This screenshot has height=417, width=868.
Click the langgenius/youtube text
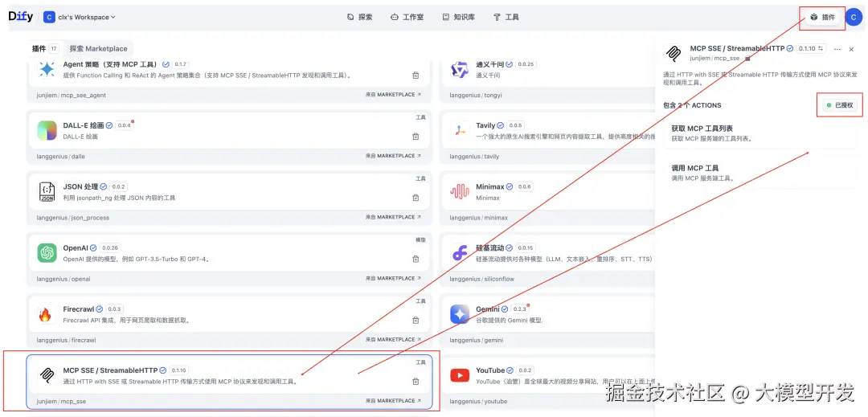[478, 401]
